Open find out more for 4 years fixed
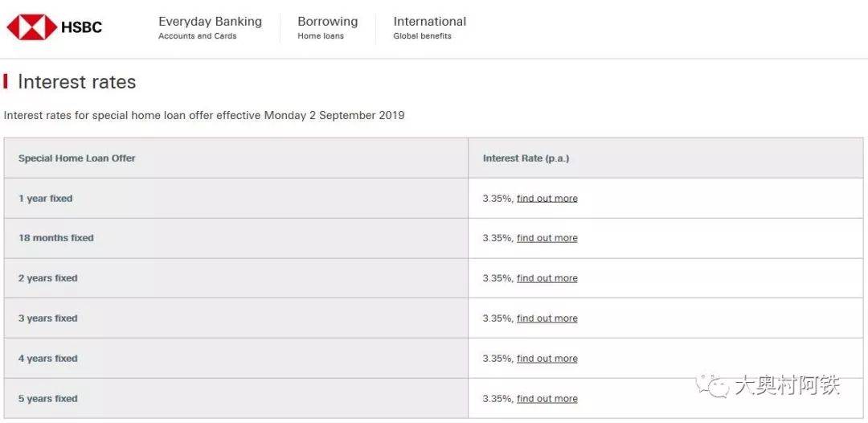This screenshot has height=423, width=868. (x=547, y=359)
